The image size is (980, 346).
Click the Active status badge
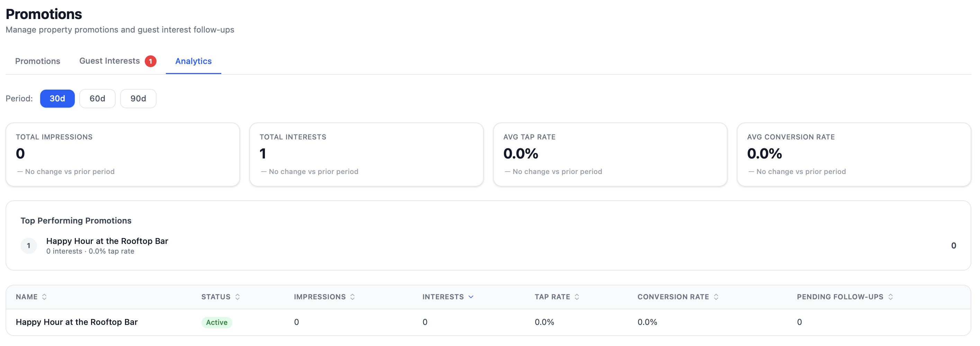tap(216, 322)
